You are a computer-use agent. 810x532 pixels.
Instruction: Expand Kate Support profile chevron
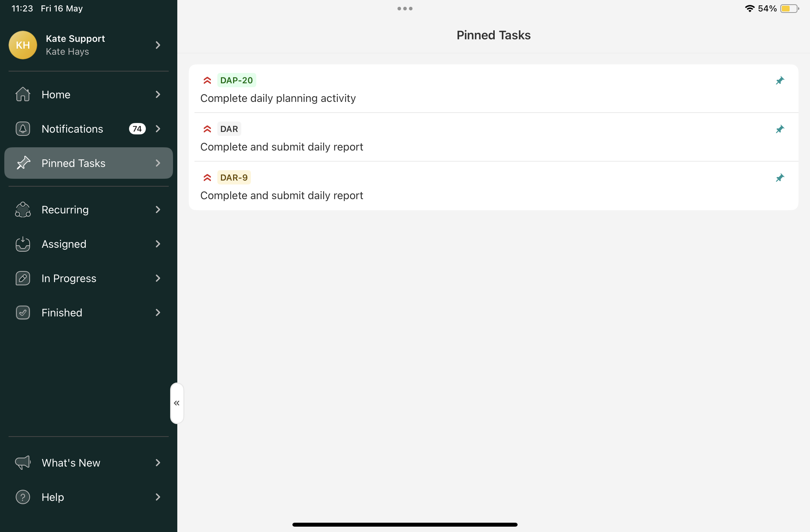click(158, 45)
